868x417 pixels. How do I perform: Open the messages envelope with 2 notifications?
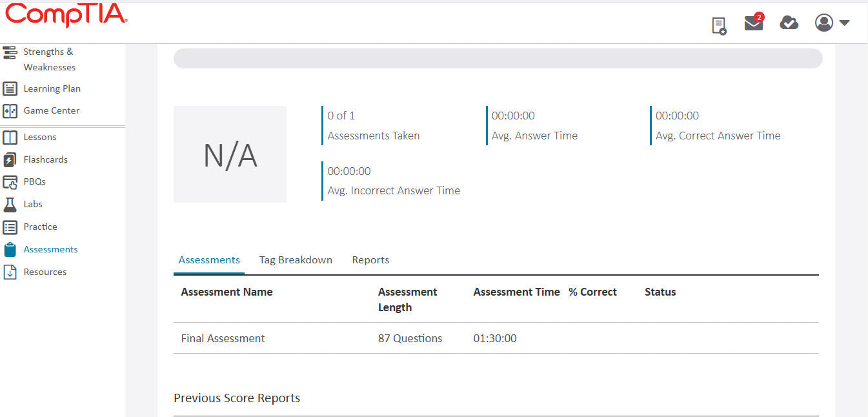tap(752, 24)
